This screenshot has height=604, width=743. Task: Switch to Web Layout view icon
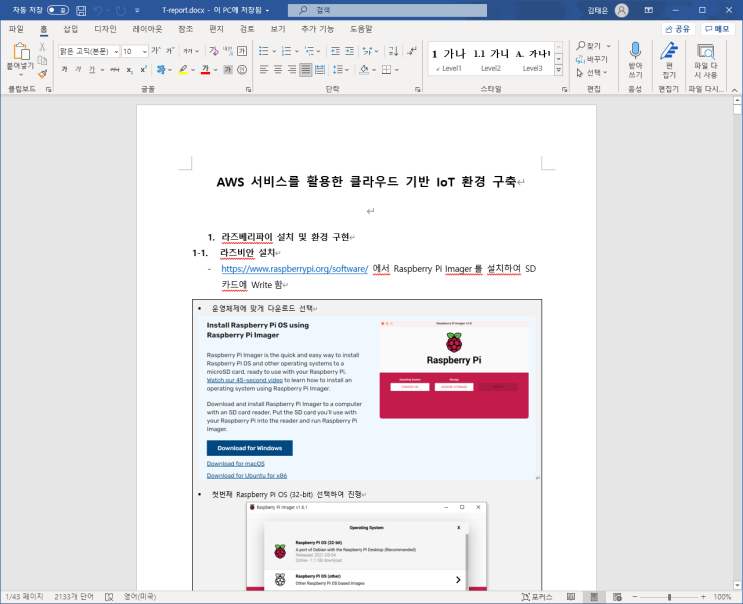[617, 597]
